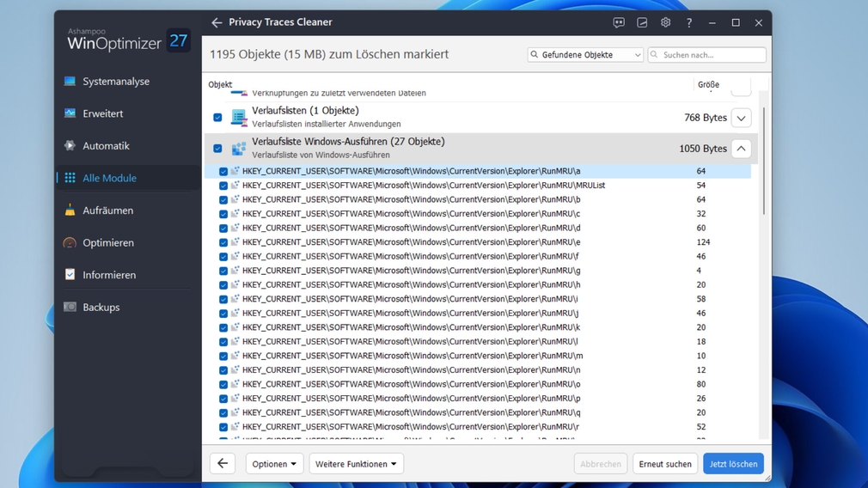The image size is (868, 488).
Task: Click the registry icon of the RunMRU\e entry
Action: pyautogui.click(x=235, y=242)
